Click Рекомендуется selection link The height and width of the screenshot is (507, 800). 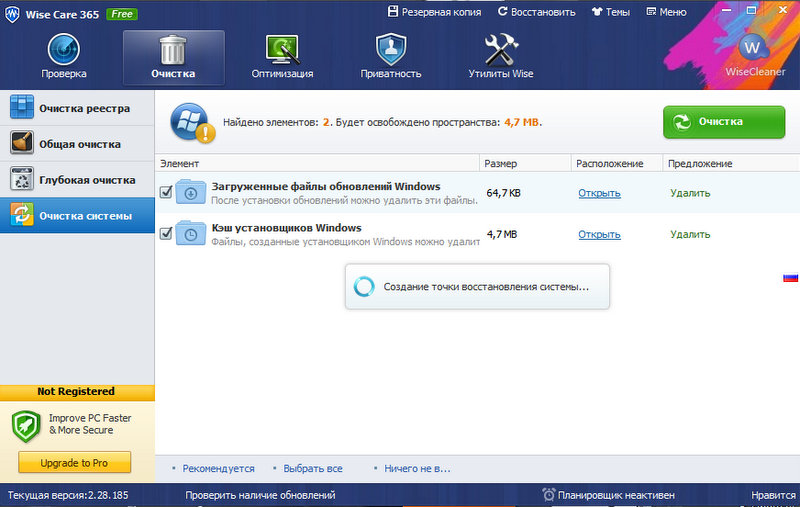click(218, 468)
